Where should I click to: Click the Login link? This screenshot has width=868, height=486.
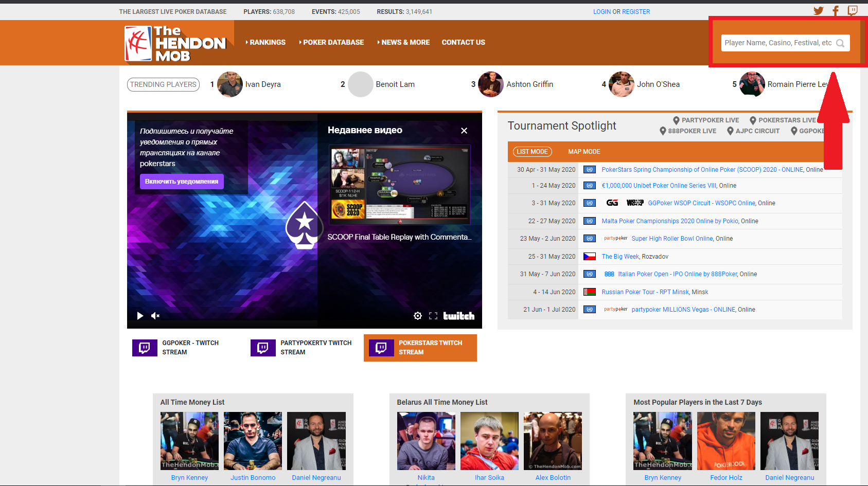601,11
